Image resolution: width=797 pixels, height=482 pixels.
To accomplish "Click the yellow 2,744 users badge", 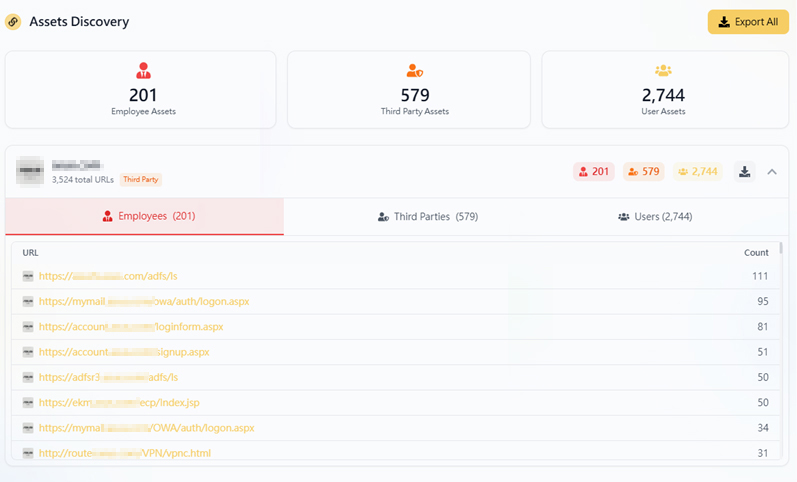I will [698, 172].
